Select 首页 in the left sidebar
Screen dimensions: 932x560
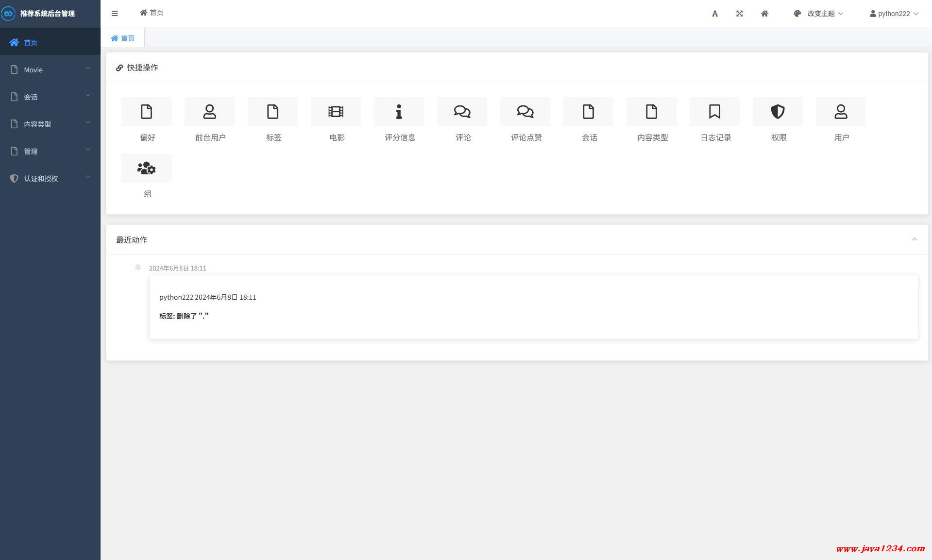[x=31, y=42]
